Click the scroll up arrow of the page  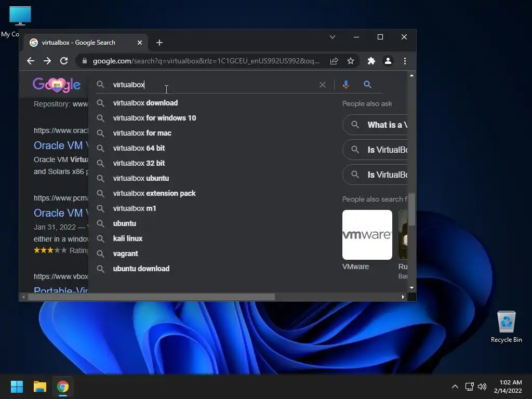pos(411,75)
